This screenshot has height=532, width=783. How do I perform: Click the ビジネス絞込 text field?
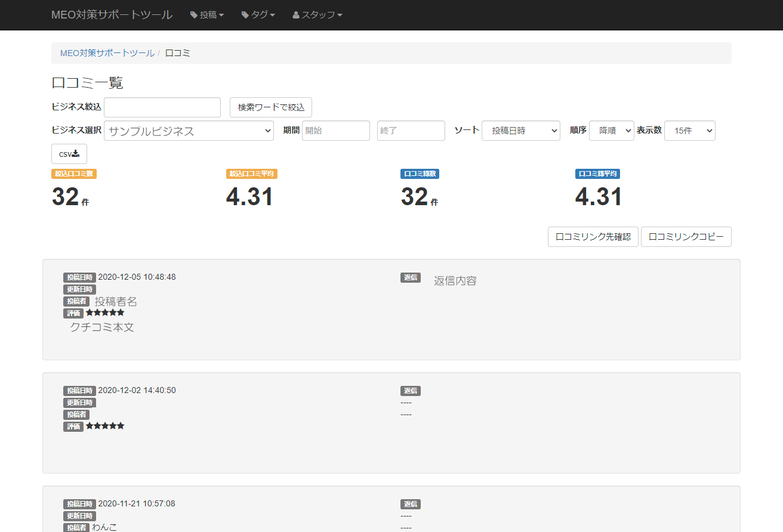click(162, 107)
